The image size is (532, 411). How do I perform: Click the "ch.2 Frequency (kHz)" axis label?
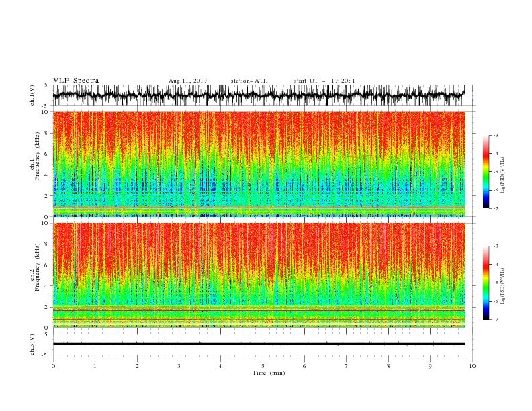(x=35, y=267)
